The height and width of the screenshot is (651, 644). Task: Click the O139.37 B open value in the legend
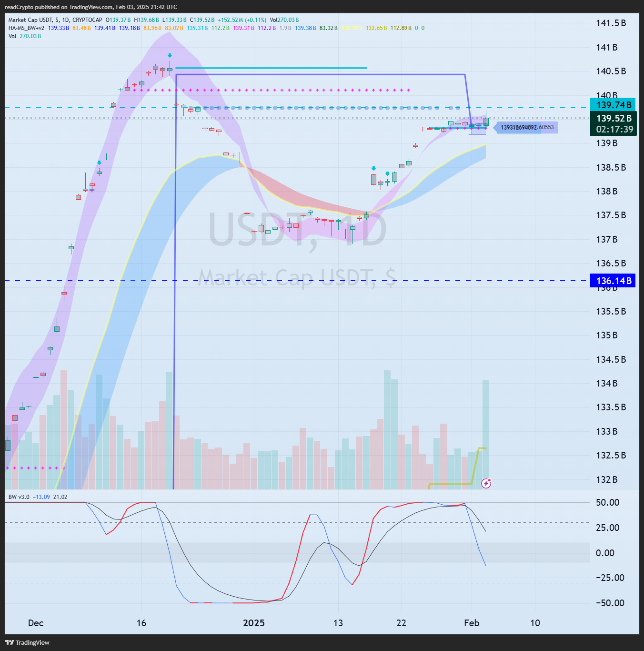[x=118, y=20]
